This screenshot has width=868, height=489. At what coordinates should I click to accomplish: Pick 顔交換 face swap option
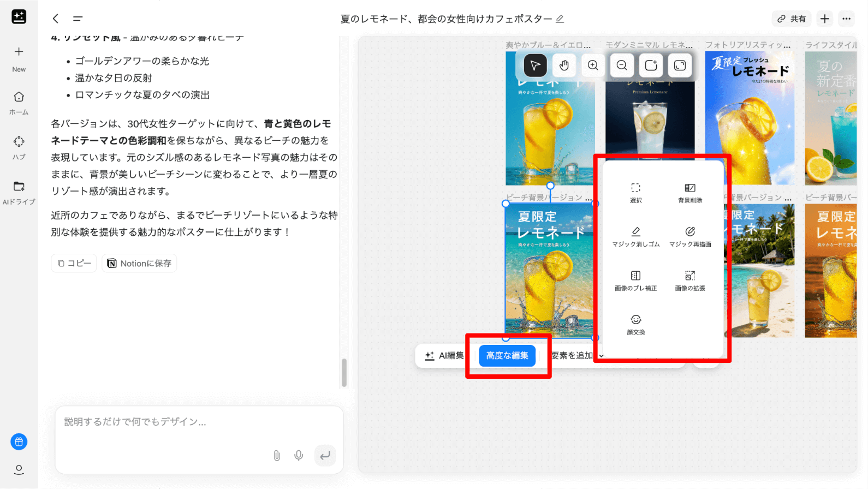pos(635,325)
